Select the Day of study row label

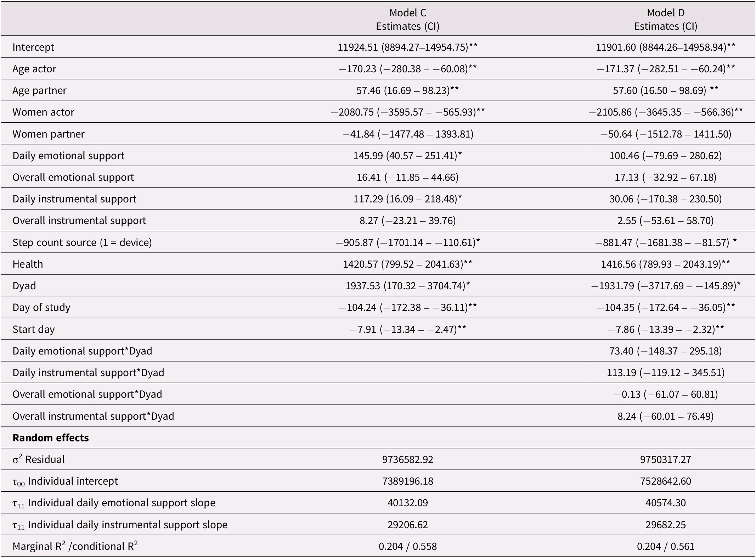[41, 307]
